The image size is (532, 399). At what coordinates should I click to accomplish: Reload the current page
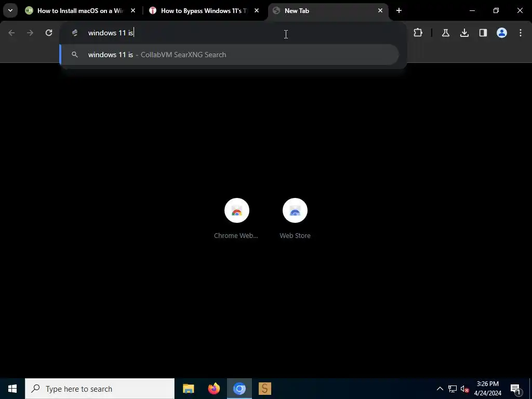(x=49, y=33)
